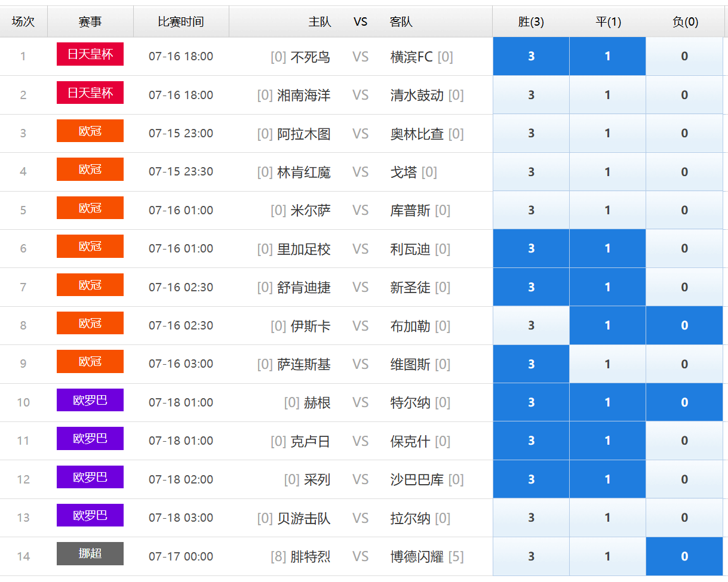Click the 主队 column header
This screenshot has width=728, height=582.
320,22
